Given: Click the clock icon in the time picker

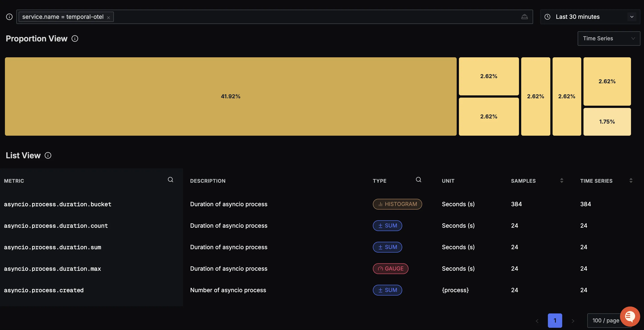Looking at the screenshot, I should 547,17.
